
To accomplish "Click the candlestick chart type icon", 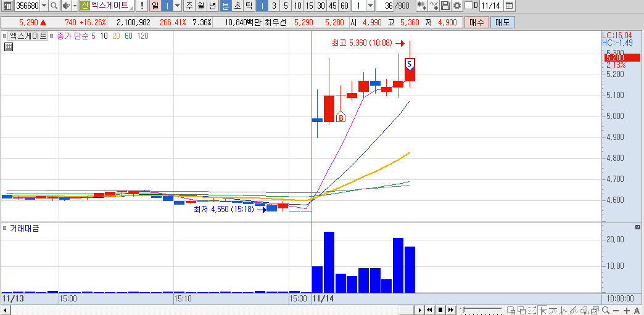I will point(421,6).
